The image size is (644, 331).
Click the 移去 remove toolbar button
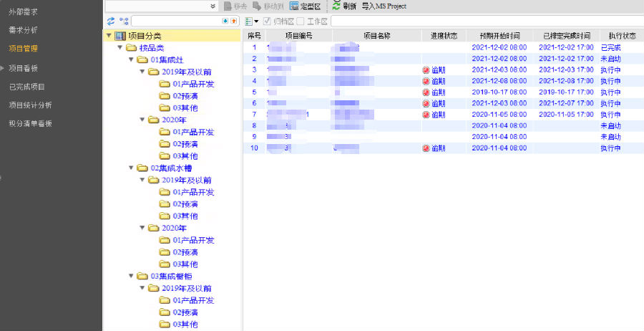235,6
